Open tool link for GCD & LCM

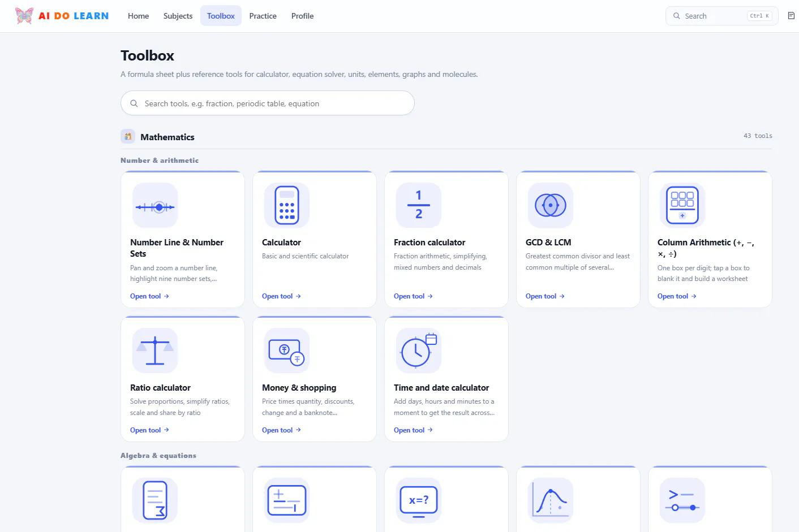pyautogui.click(x=545, y=296)
